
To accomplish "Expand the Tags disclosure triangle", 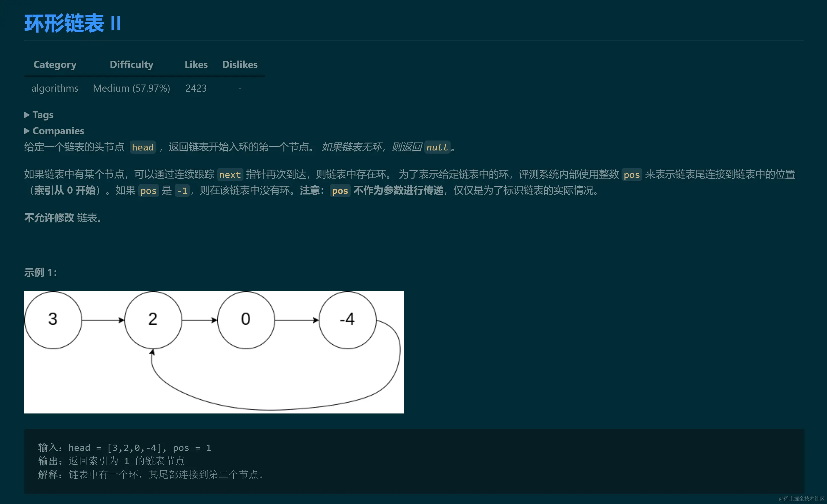I will (x=27, y=115).
